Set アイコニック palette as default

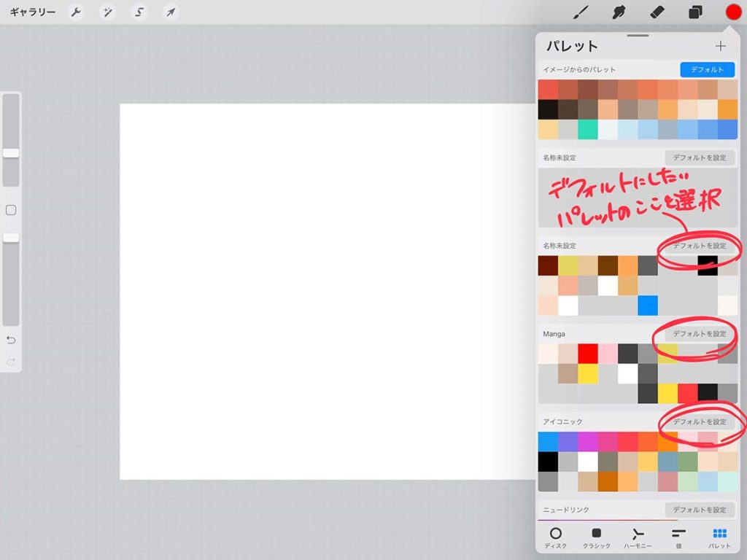point(700,422)
